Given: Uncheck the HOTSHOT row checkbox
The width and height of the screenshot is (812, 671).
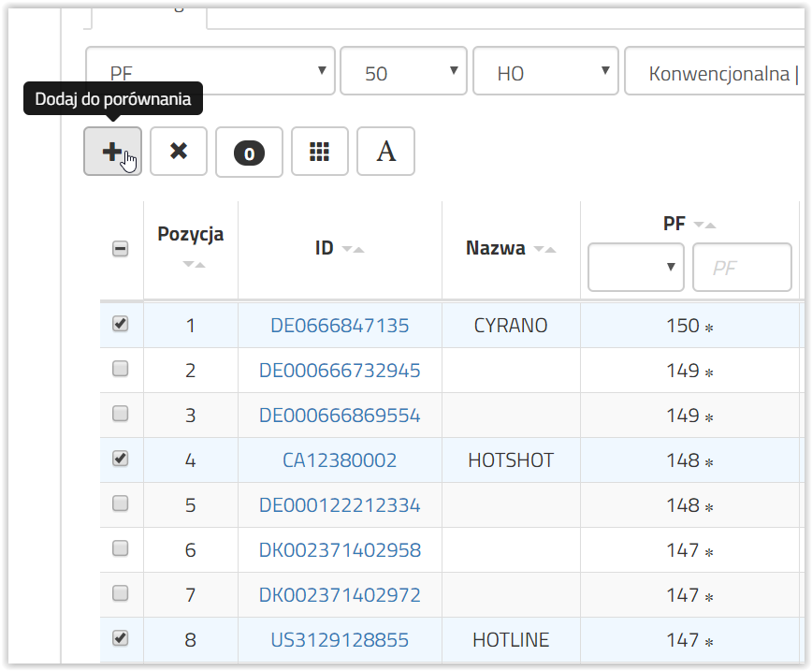Looking at the screenshot, I should [x=120, y=459].
